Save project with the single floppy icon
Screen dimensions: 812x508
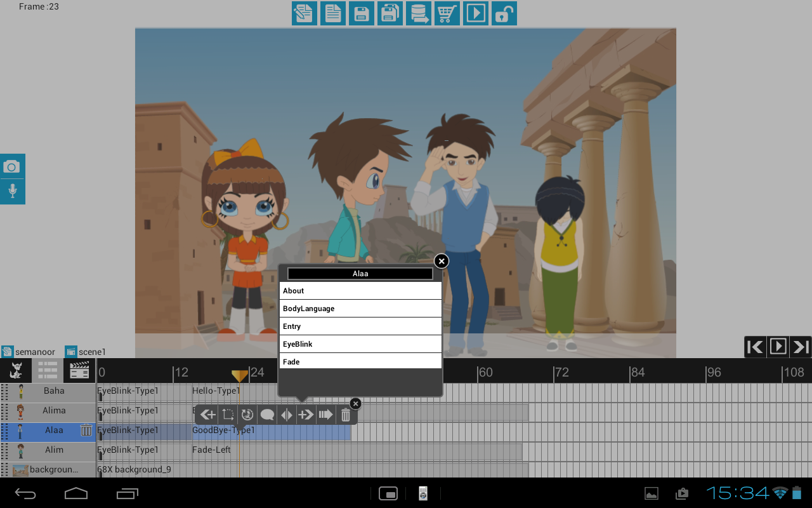pos(362,13)
